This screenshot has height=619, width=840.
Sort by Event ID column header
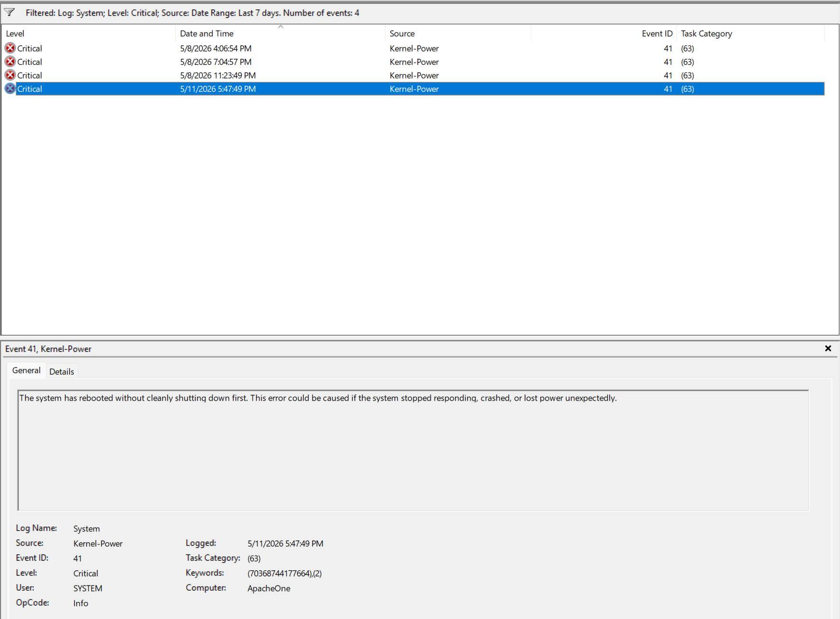(604, 34)
